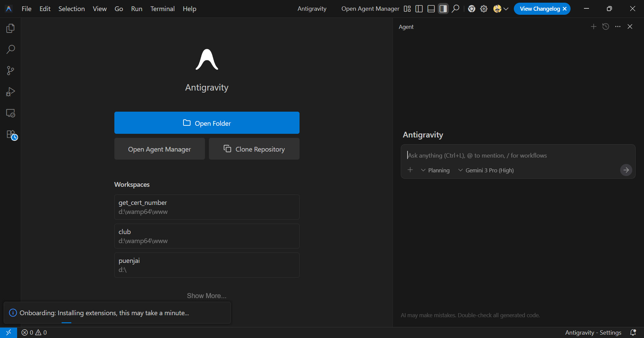Open the browser icon in the title bar

(x=472, y=9)
